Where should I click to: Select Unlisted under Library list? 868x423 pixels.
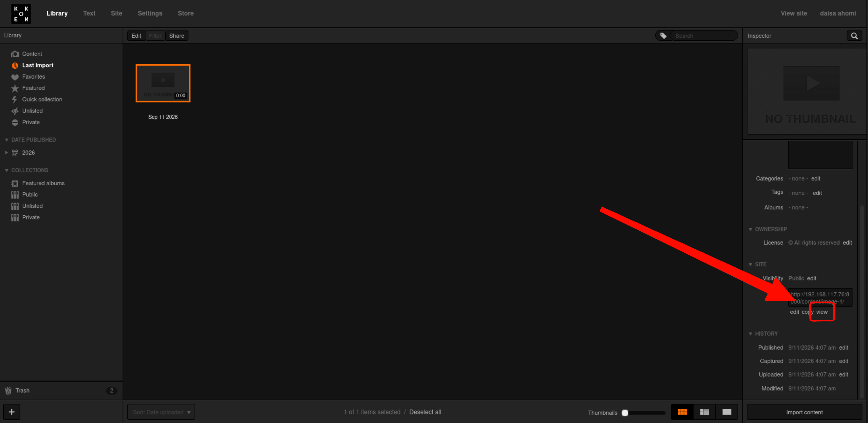click(32, 111)
